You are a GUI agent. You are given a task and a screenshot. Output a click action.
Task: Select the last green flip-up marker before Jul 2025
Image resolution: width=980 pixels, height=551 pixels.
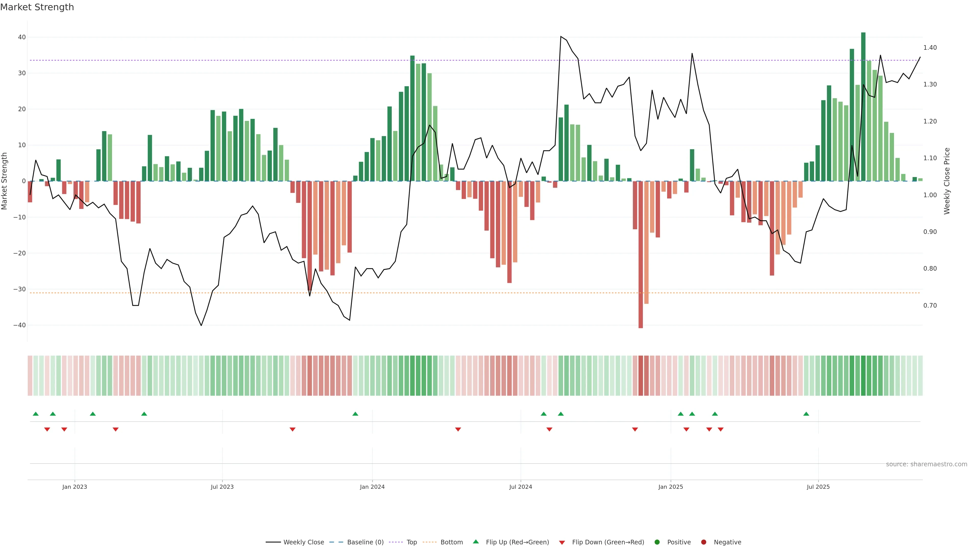pyautogui.click(x=806, y=414)
